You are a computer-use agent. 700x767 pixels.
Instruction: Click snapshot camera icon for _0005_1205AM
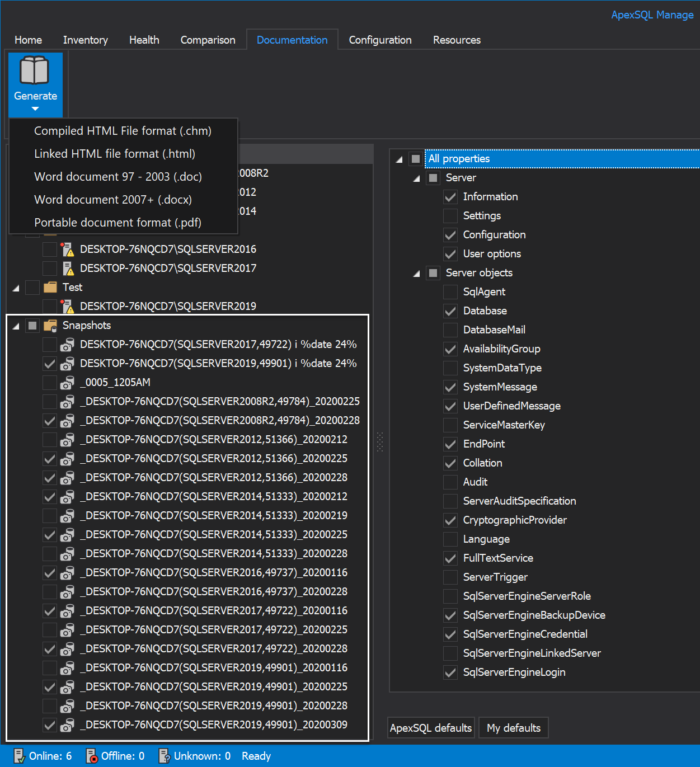67,383
